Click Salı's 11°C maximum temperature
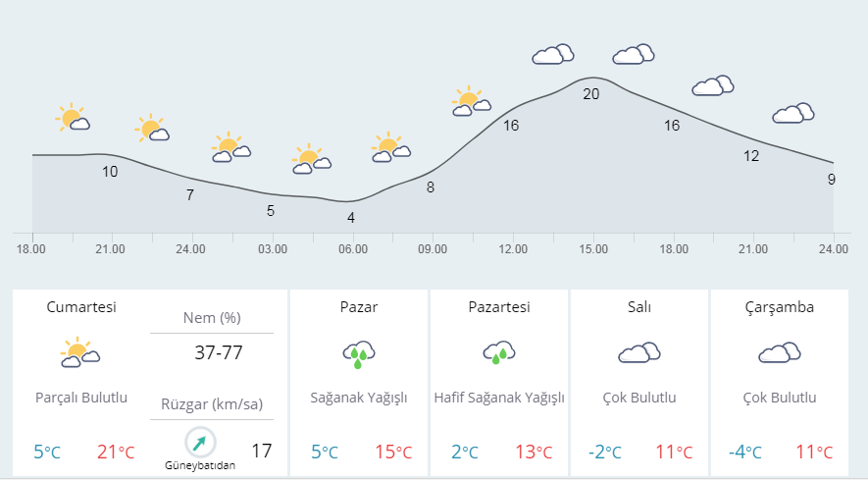The width and height of the screenshot is (868, 480). click(674, 452)
